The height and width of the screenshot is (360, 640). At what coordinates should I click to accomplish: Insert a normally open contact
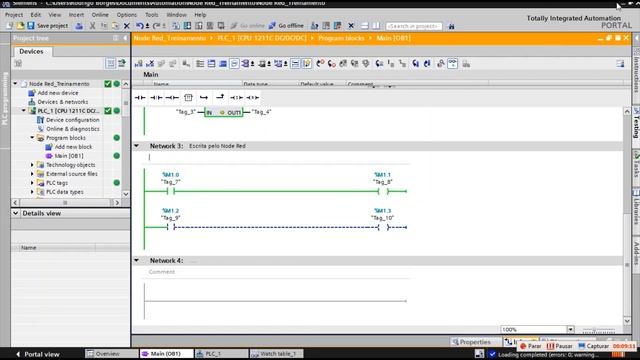click(140, 98)
